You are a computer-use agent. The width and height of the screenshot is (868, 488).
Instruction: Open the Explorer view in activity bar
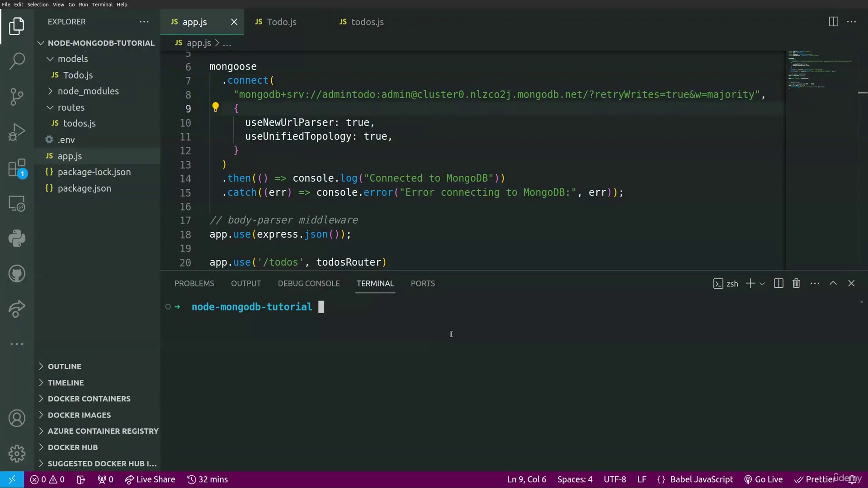(17, 26)
